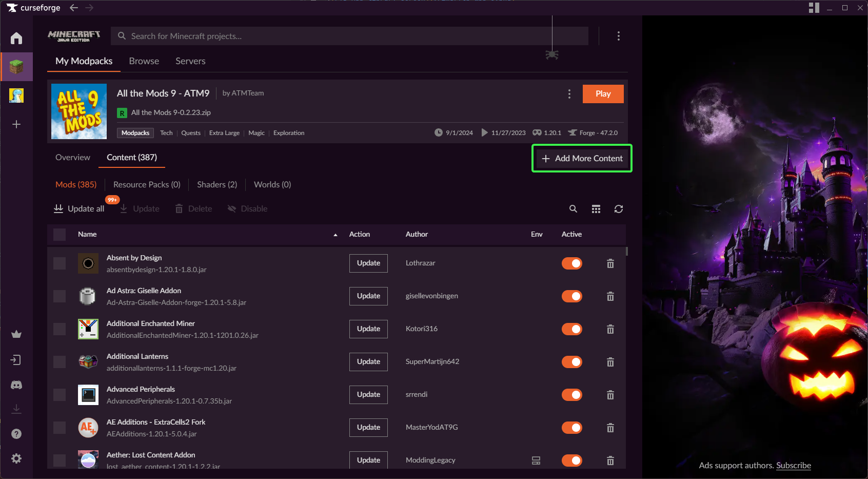
Task: Delete the Additional Enchanted Miner mod
Action: coord(610,329)
